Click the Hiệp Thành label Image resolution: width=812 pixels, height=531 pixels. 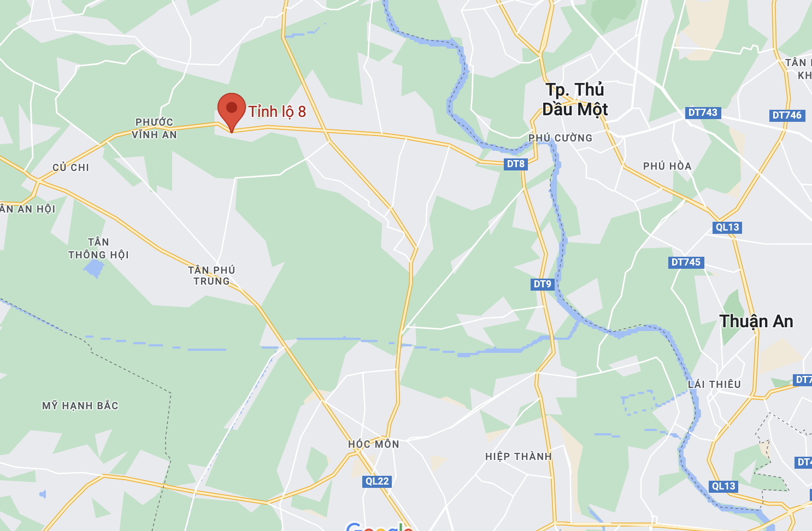[x=519, y=456]
